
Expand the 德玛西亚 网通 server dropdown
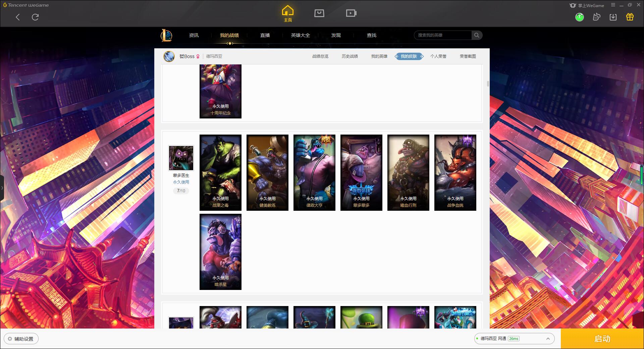514,339
